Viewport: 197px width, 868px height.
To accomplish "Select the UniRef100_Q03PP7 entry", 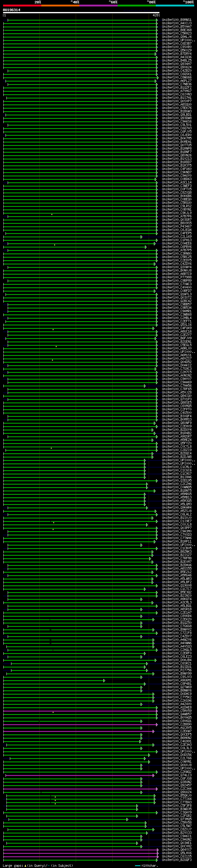I will (x=176, y=528).
